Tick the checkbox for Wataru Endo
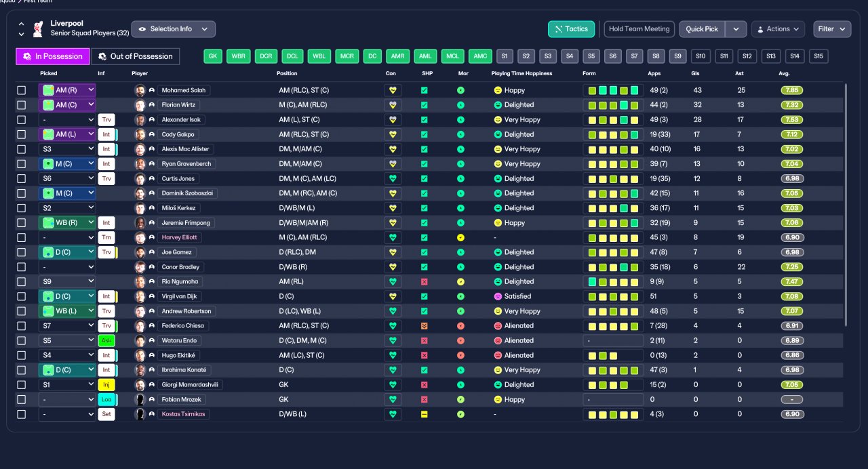The image size is (868, 469). pos(22,341)
